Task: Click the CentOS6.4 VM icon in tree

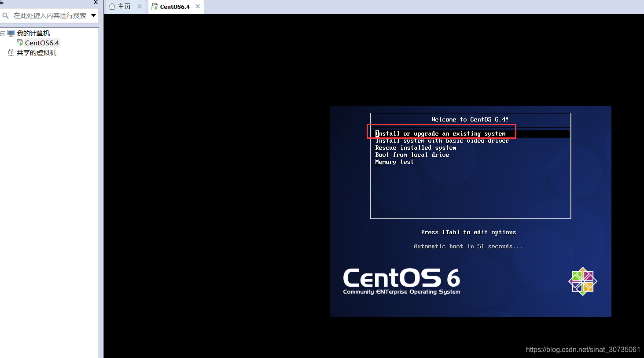Action: pyautogui.click(x=19, y=43)
